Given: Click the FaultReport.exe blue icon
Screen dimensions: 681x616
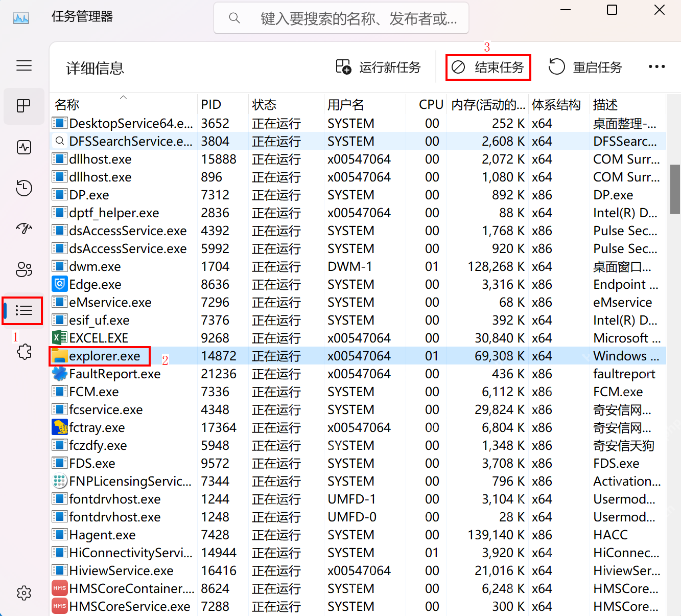Looking at the screenshot, I should tap(60, 374).
